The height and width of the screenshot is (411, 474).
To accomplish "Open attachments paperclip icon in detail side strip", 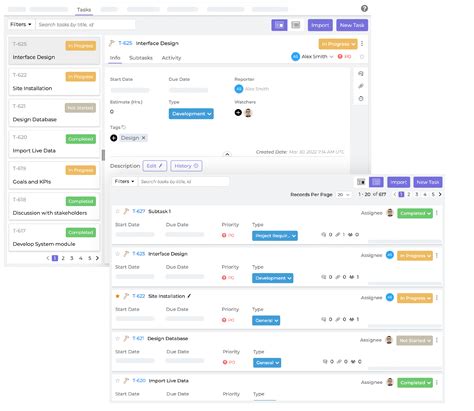I will tap(361, 86).
